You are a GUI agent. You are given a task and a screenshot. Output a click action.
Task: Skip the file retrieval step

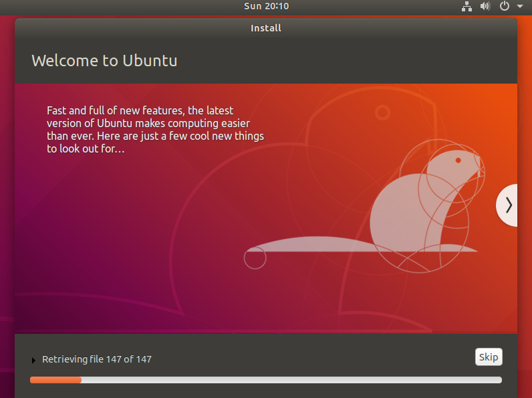click(489, 357)
